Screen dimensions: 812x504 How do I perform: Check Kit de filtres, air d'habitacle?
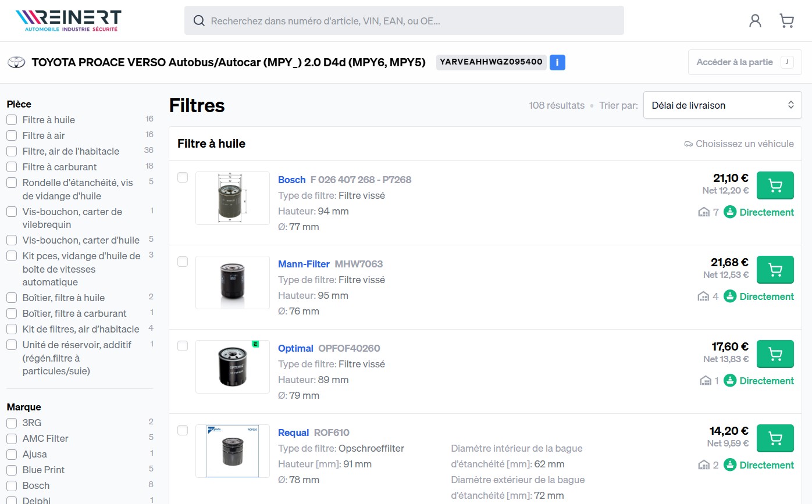click(x=12, y=329)
